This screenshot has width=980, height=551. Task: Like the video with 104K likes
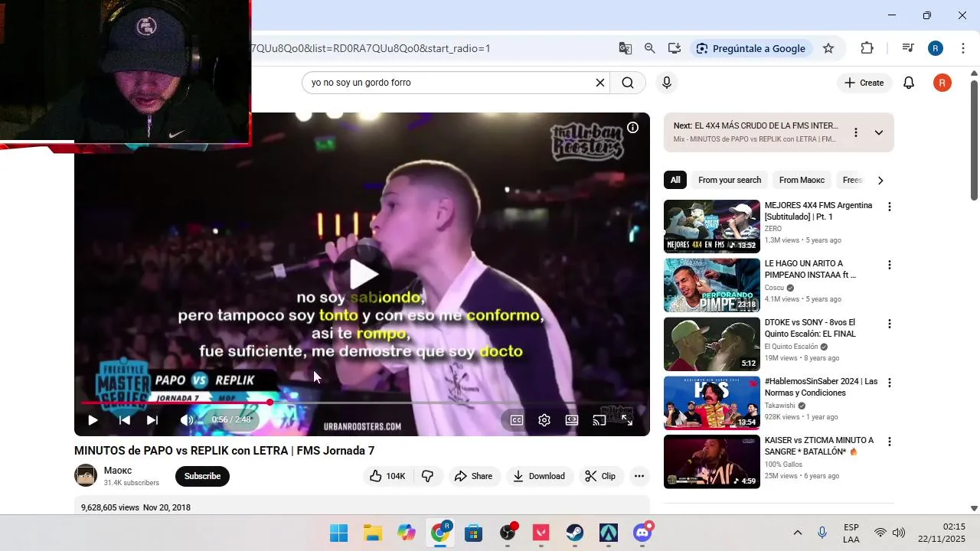[388, 476]
